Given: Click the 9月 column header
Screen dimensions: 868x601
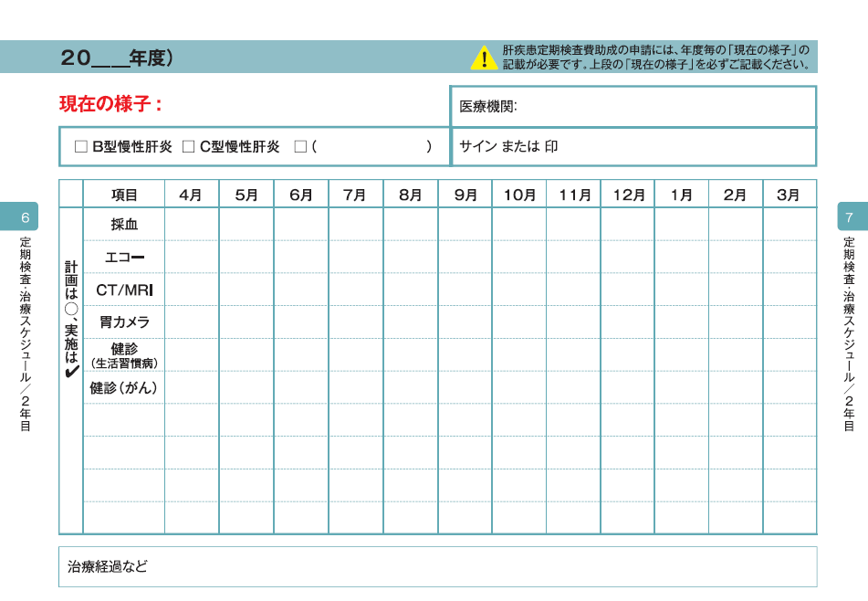Looking at the screenshot, I should 465,195.
